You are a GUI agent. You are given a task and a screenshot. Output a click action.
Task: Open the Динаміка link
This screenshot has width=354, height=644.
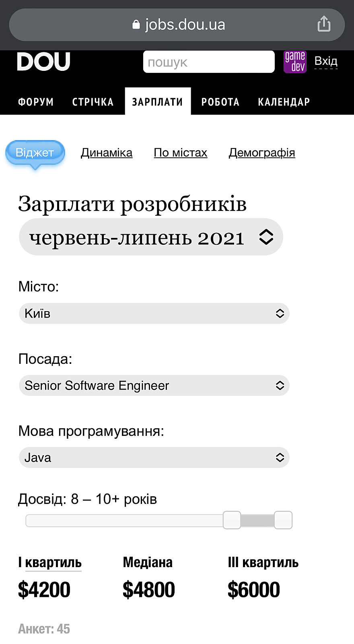(x=107, y=153)
